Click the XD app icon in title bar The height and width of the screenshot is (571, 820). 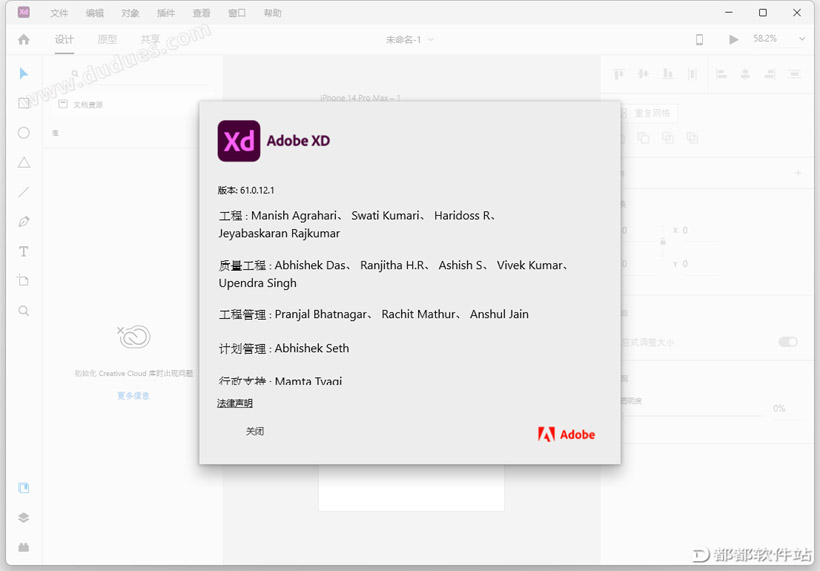coord(24,13)
